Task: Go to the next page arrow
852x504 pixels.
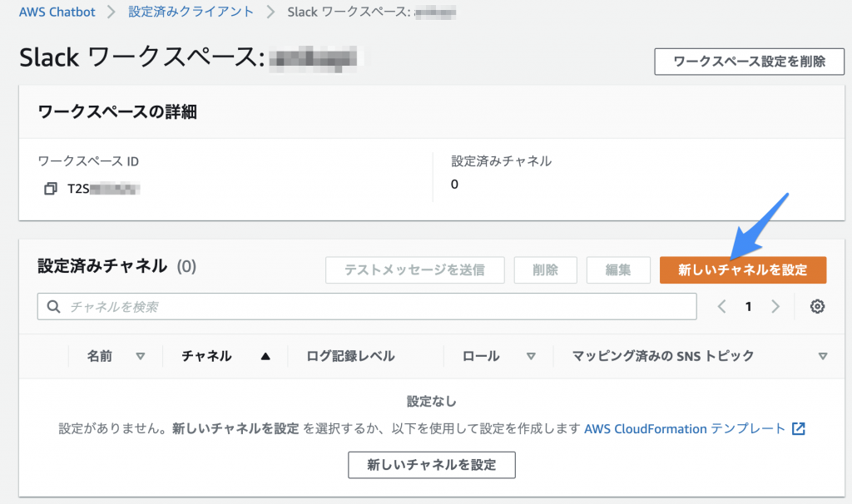Action: coord(775,307)
